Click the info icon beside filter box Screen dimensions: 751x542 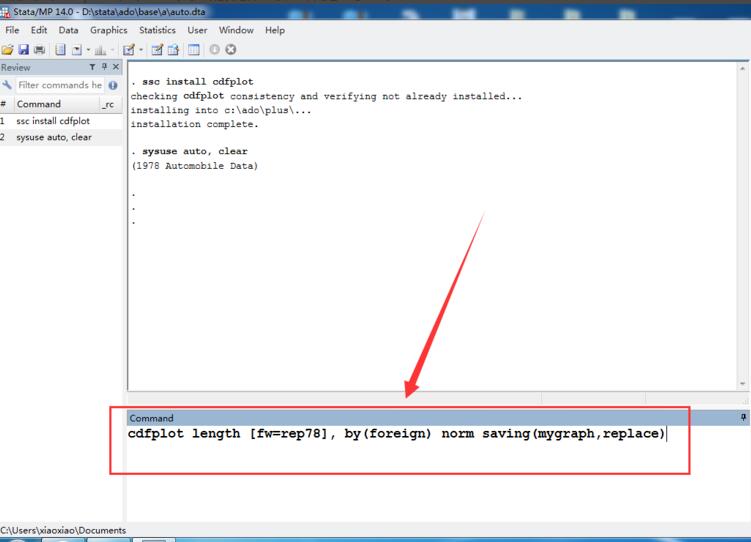[113, 86]
